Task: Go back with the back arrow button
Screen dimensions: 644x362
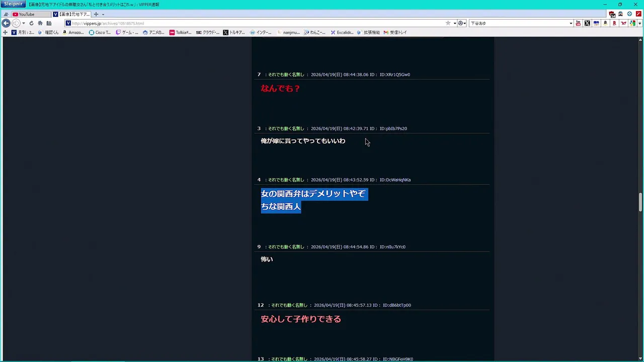Action: (6, 23)
